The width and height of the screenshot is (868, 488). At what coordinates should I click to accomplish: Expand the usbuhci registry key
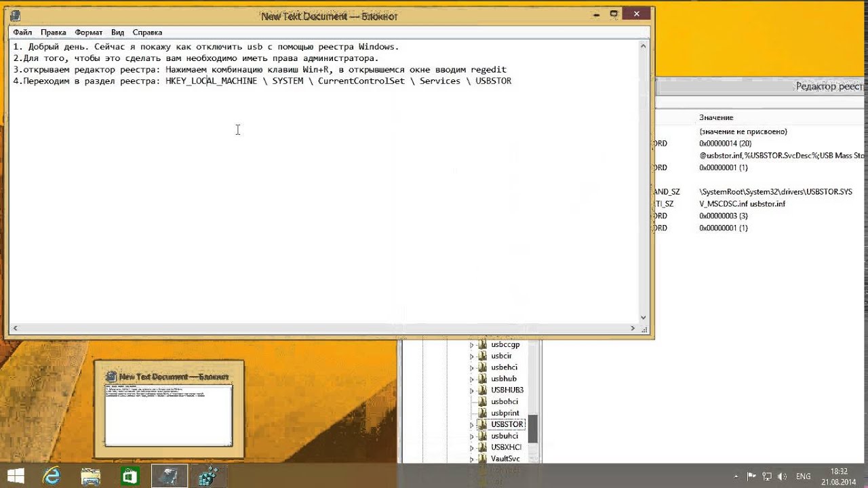[x=472, y=436]
